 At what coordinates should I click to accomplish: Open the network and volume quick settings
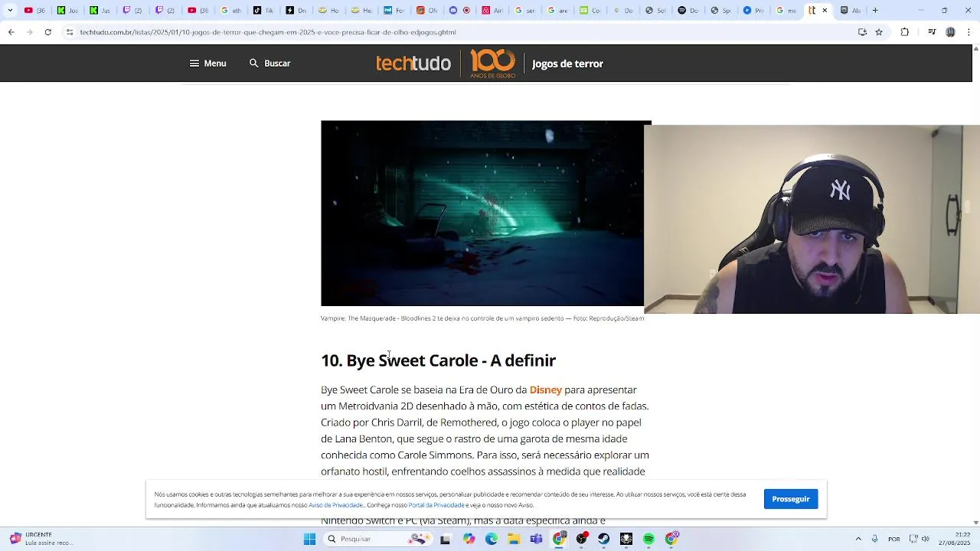click(919, 540)
